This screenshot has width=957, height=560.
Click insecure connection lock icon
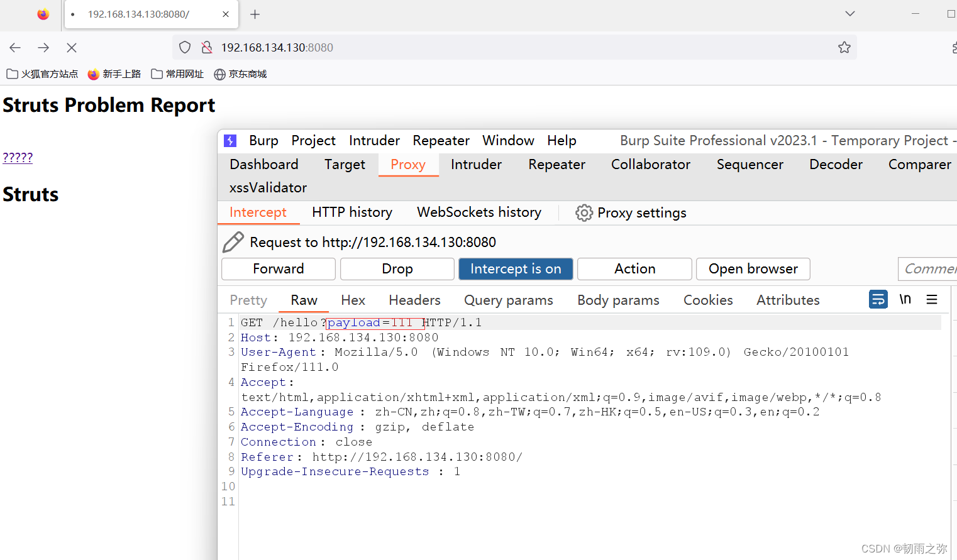pos(206,47)
